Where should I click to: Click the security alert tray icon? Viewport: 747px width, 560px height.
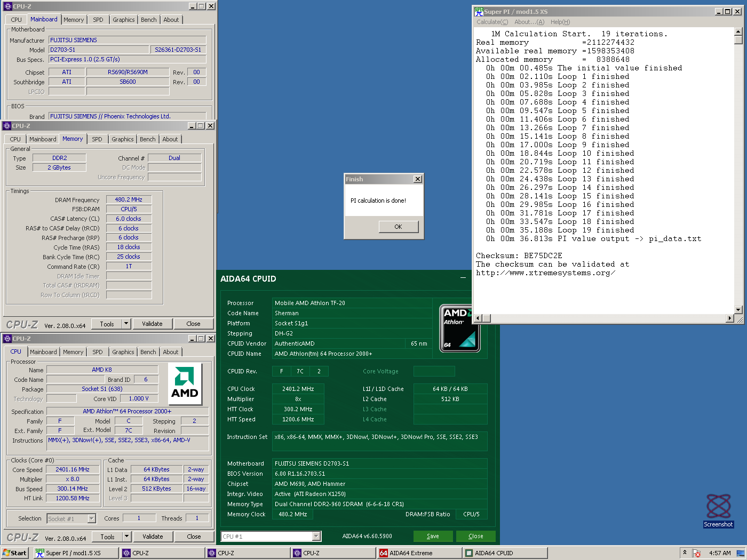click(696, 553)
